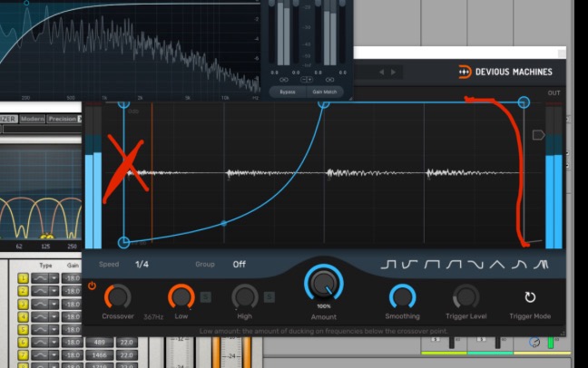Click the resize grip at the plugin's bottom-right corner
This screenshot has width=588, height=368.
click(x=562, y=333)
